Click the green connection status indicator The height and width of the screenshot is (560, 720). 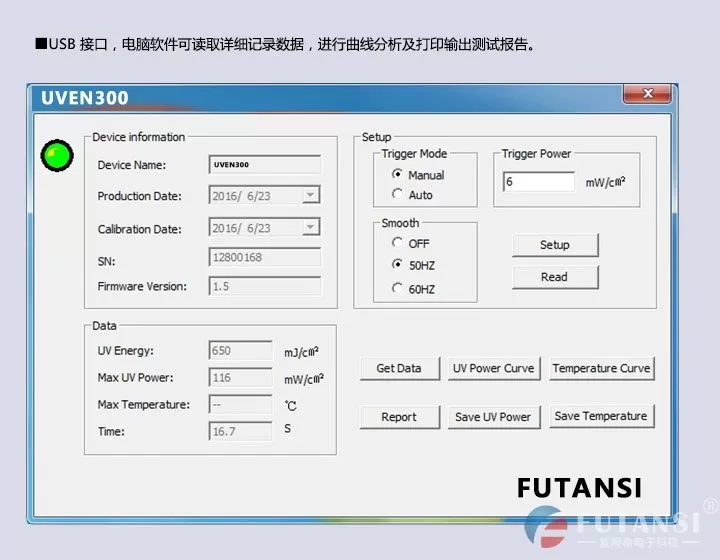point(57,156)
